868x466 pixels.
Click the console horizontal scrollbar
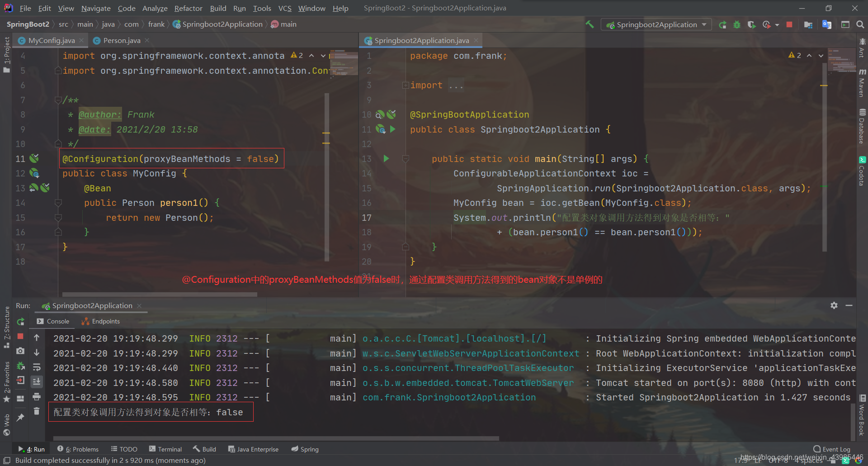[x=276, y=438]
